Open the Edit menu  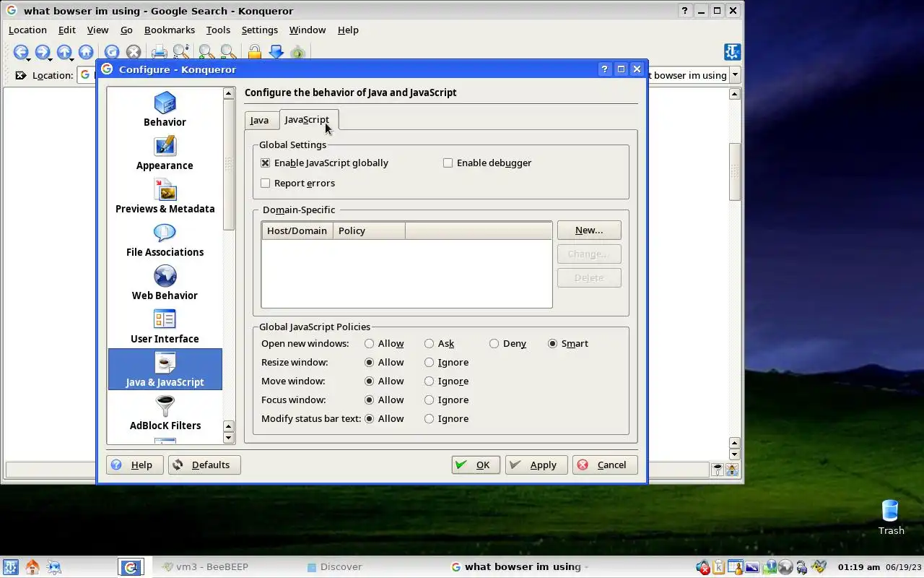(x=67, y=30)
